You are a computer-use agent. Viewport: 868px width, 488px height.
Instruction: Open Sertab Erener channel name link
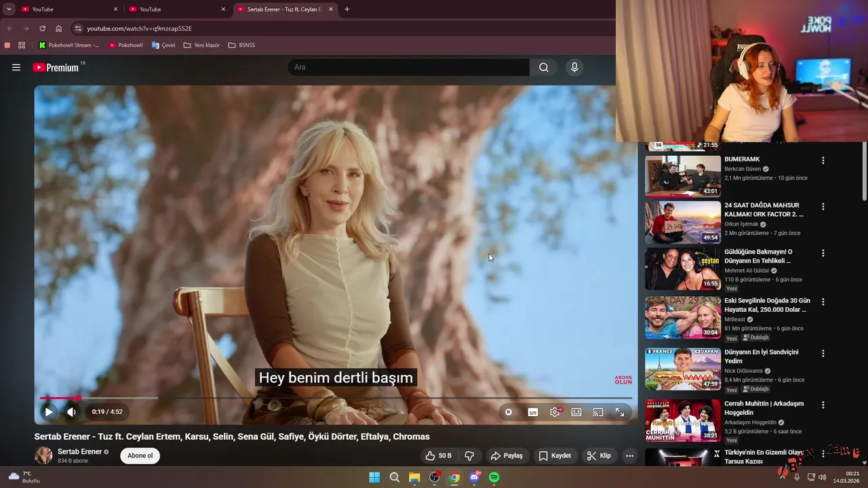coord(80,451)
